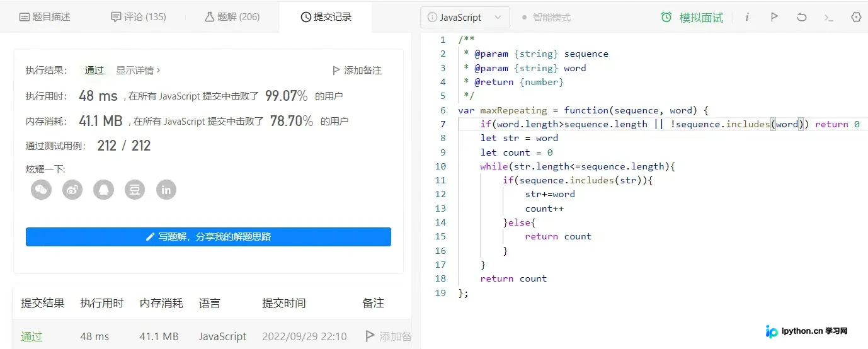Click the 写题解，分享我的解题思路 button
The width and height of the screenshot is (868, 349).
coord(208,237)
